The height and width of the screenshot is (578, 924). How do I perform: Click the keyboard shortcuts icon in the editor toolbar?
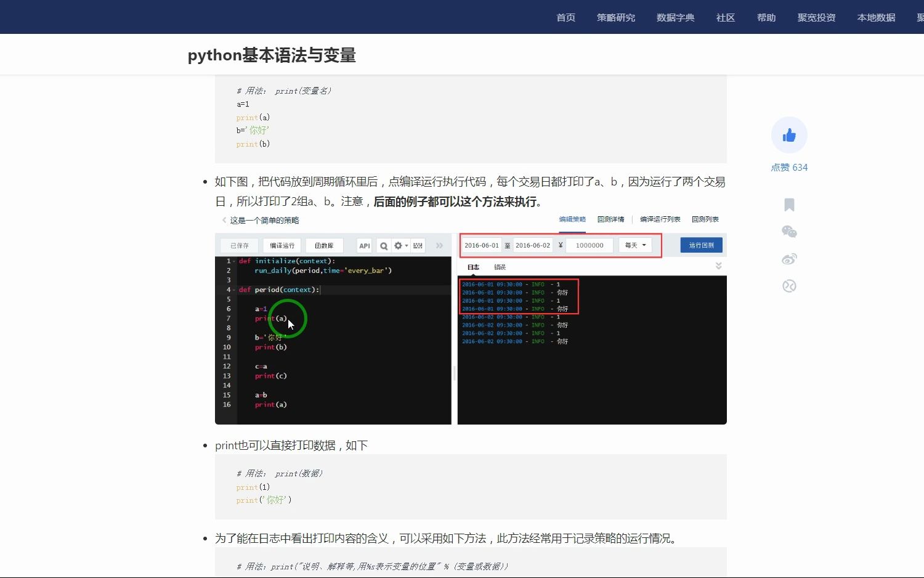(x=418, y=246)
